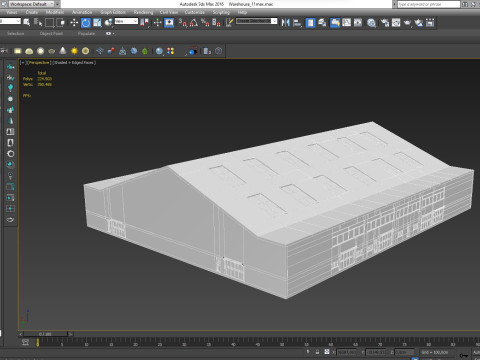Toggle the Window/Crossing selection mode
The image size is (480, 360).
[61, 23]
